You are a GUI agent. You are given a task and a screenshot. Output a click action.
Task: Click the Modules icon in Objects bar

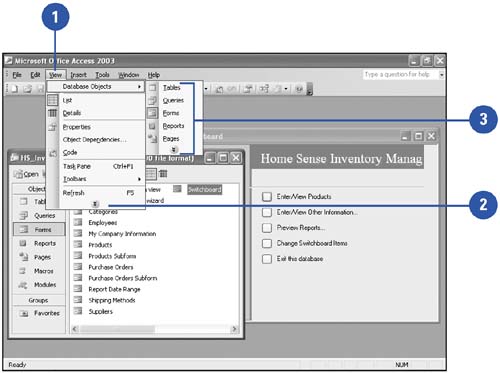(23, 285)
